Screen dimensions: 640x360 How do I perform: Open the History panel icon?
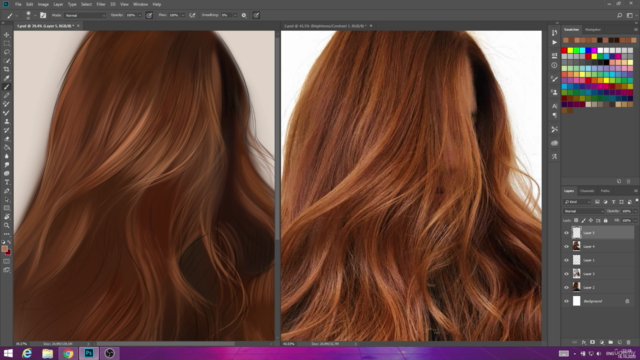click(554, 33)
